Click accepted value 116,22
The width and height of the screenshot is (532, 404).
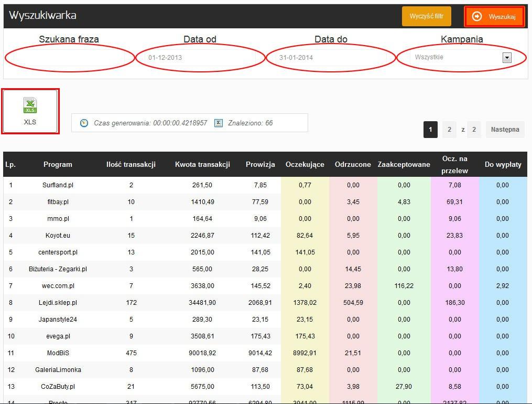(404, 286)
